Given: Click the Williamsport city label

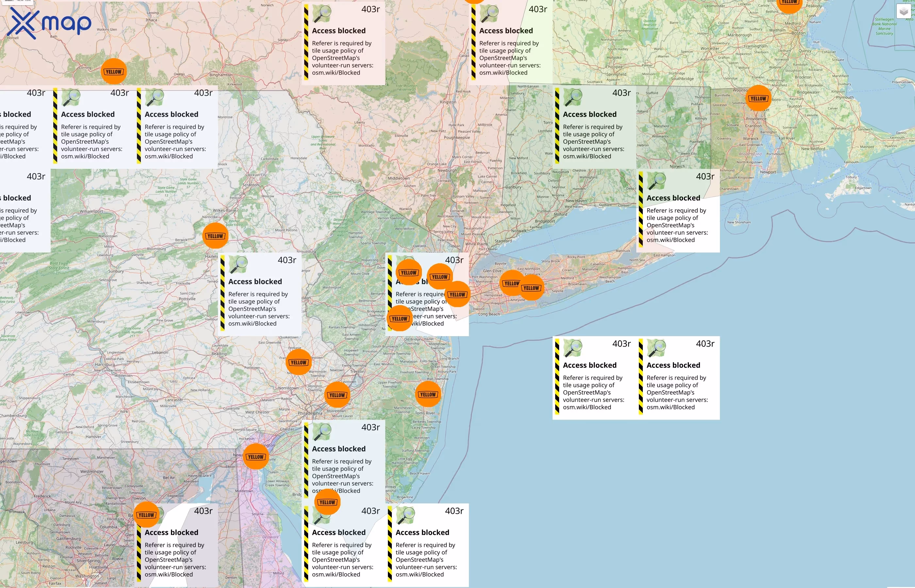Looking at the screenshot, I should (x=91, y=211).
